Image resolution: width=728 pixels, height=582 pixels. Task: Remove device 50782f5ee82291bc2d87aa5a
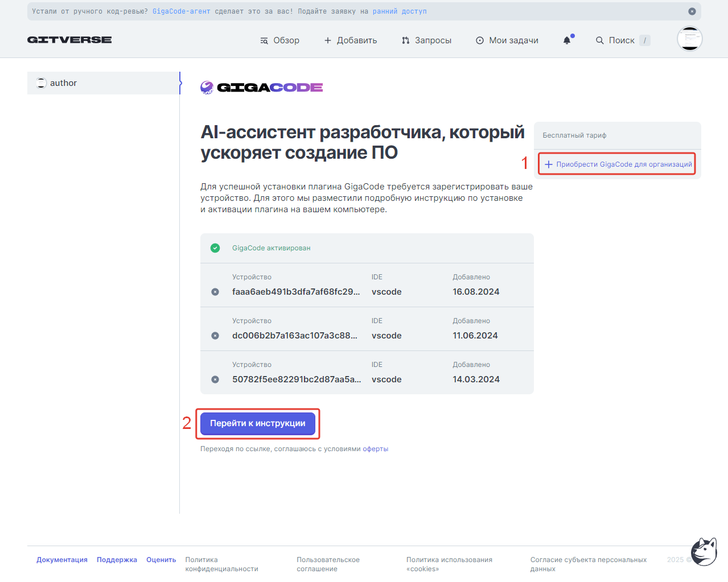[x=215, y=379]
